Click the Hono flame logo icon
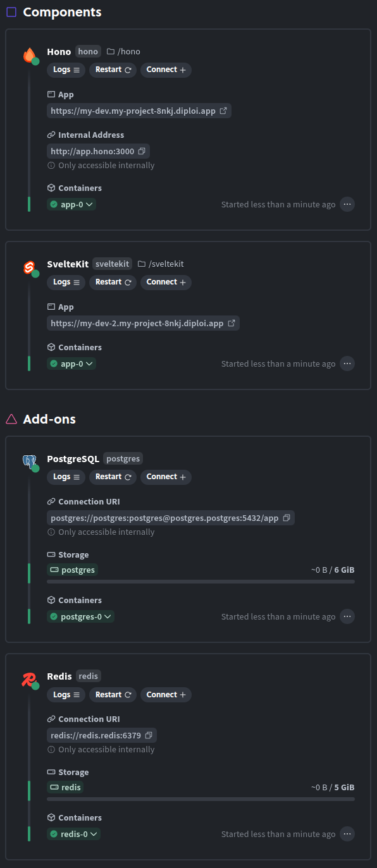Screen dimensions: 377x868 [29, 56]
